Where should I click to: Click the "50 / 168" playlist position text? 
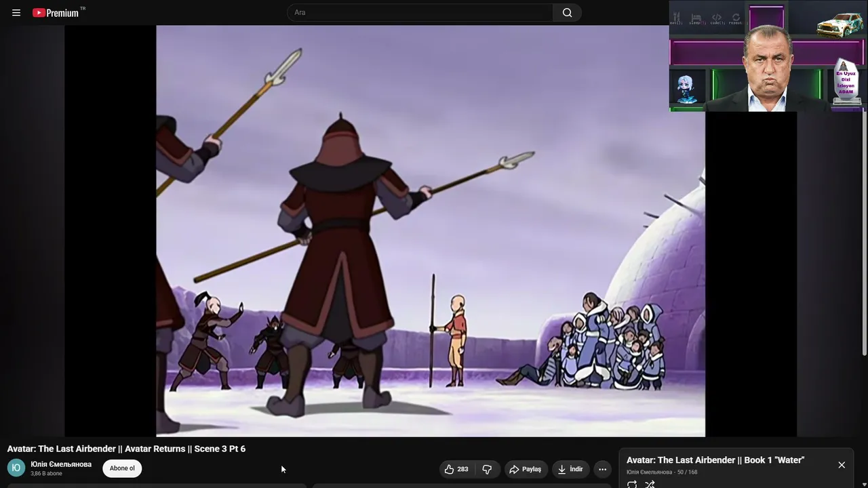tap(688, 472)
